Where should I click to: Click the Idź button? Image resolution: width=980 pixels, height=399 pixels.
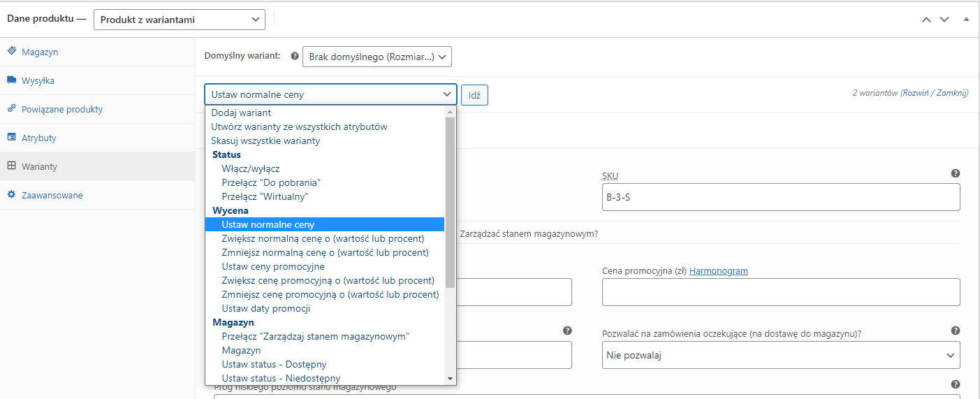click(x=474, y=95)
